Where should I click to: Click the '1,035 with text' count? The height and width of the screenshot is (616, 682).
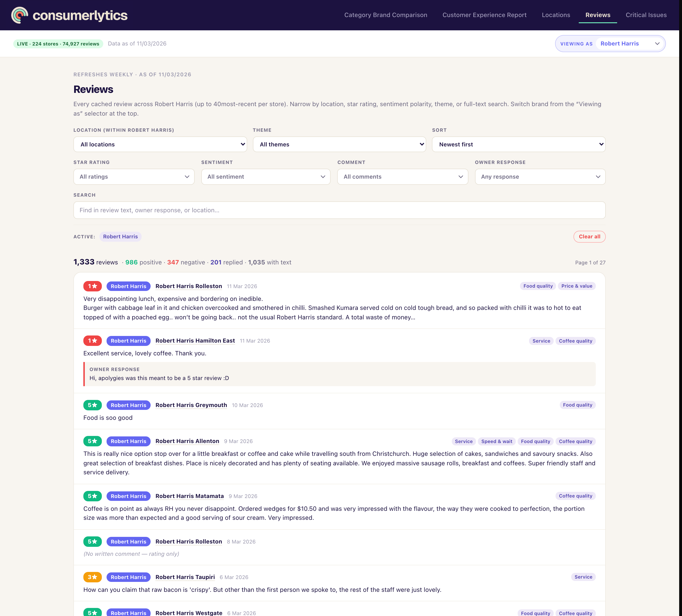(x=270, y=262)
